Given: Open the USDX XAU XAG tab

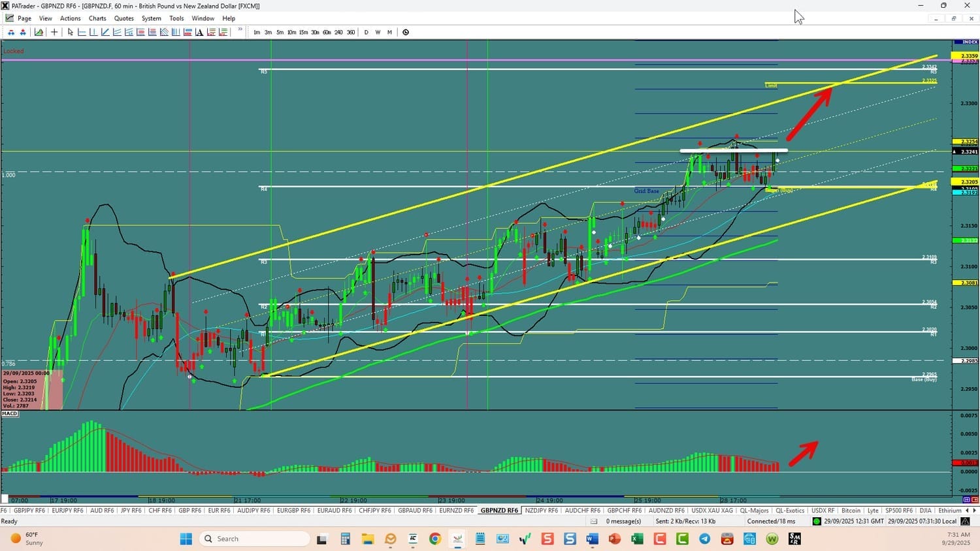Looking at the screenshot, I should point(712,511).
